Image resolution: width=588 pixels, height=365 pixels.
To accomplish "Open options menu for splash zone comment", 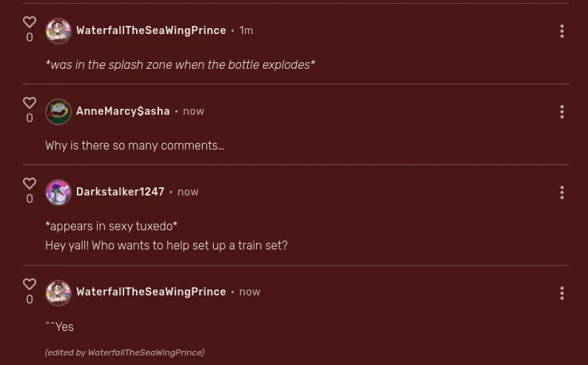I will pos(562,31).
